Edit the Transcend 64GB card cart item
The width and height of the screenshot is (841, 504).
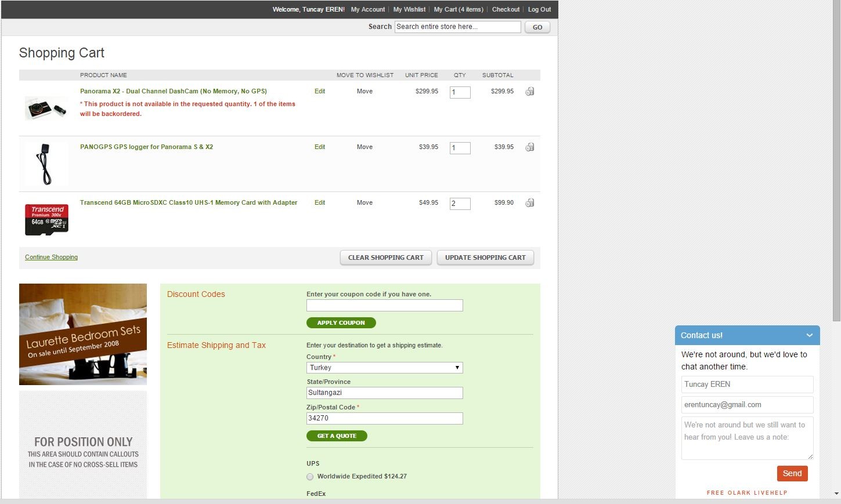(320, 202)
